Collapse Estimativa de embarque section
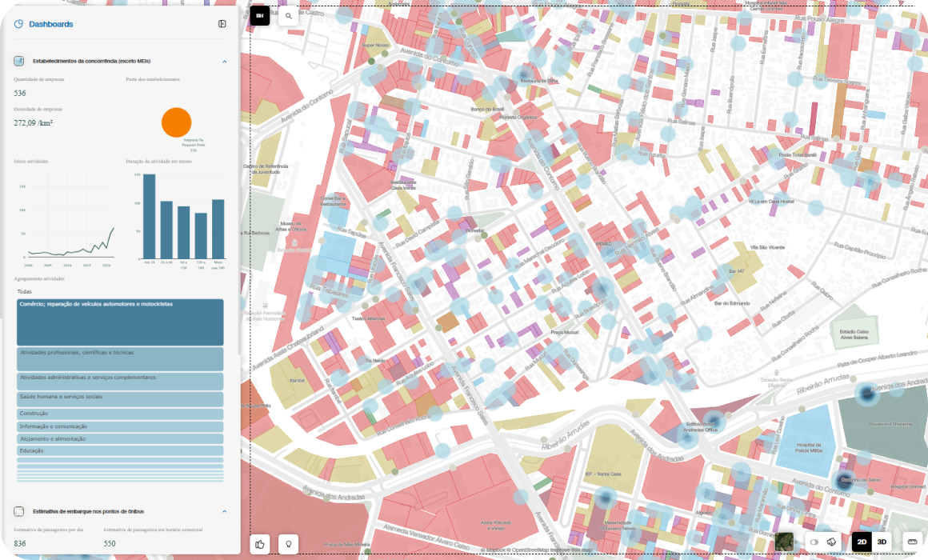 click(224, 511)
